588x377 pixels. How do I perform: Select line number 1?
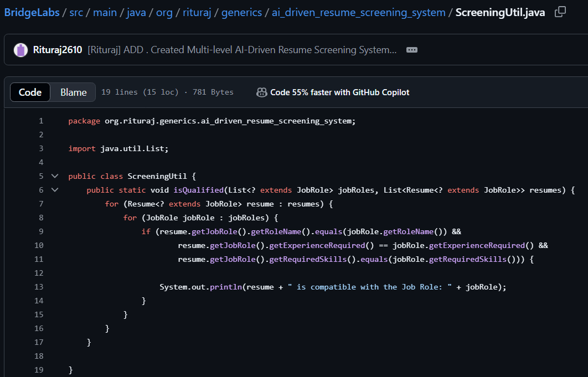coord(41,121)
